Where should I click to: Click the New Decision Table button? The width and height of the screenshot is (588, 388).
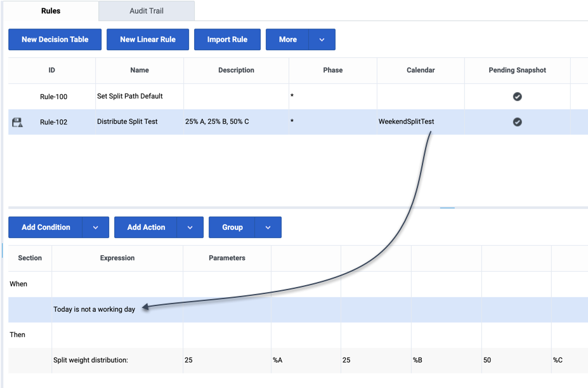(x=55, y=39)
